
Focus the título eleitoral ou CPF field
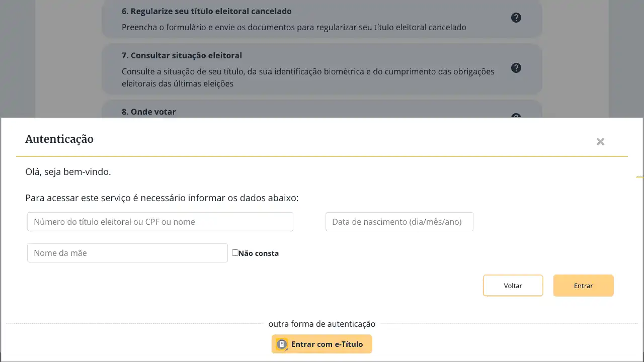pos(160,222)
